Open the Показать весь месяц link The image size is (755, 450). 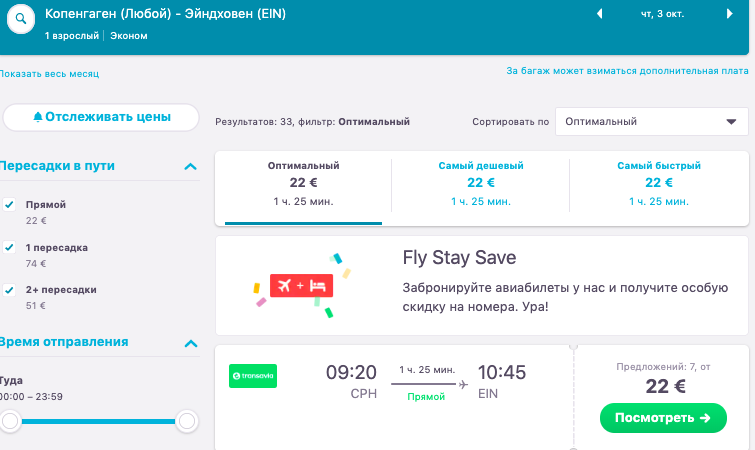tap(49, 73)
